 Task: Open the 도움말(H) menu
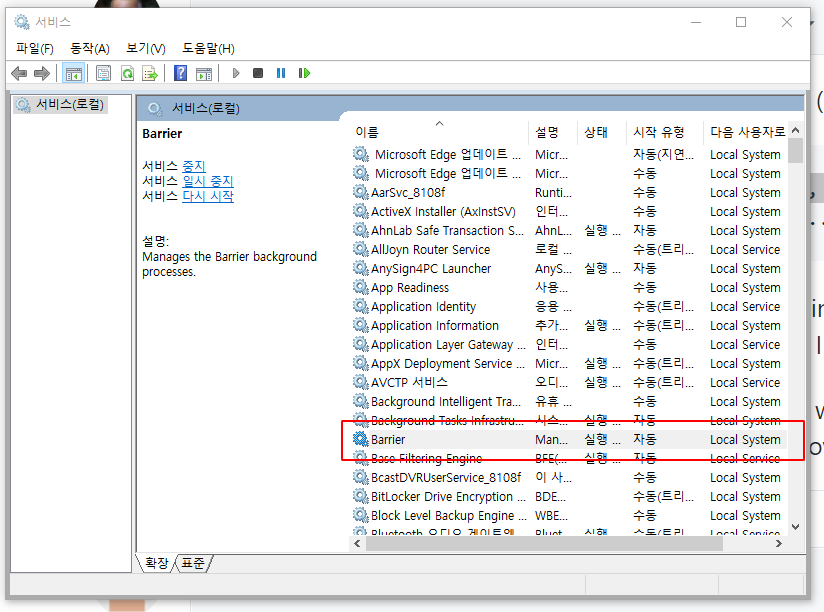(x=208, y=48)
